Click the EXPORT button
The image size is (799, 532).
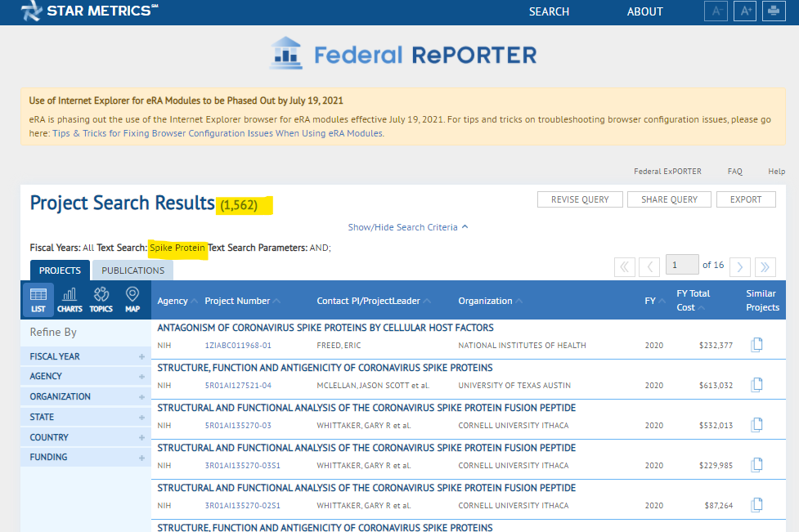pyautogui.click(x=746, y=199)
